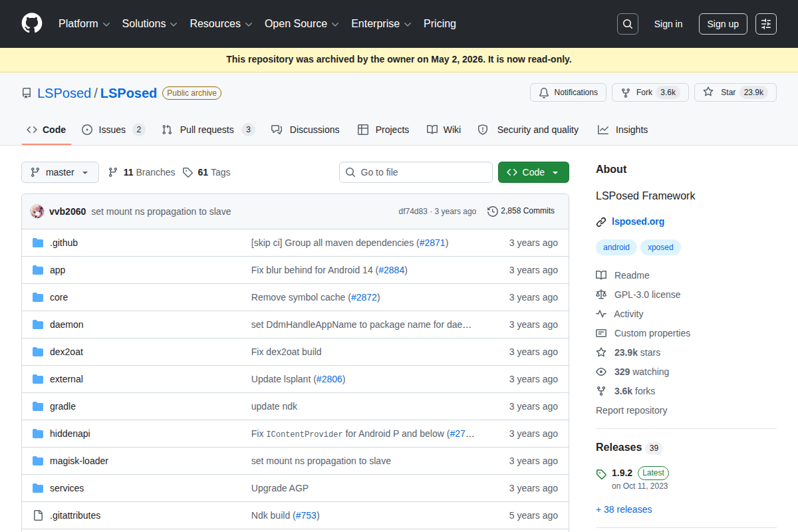
Task: Click the fork icon in Fork button
Action: coord(626,92)
